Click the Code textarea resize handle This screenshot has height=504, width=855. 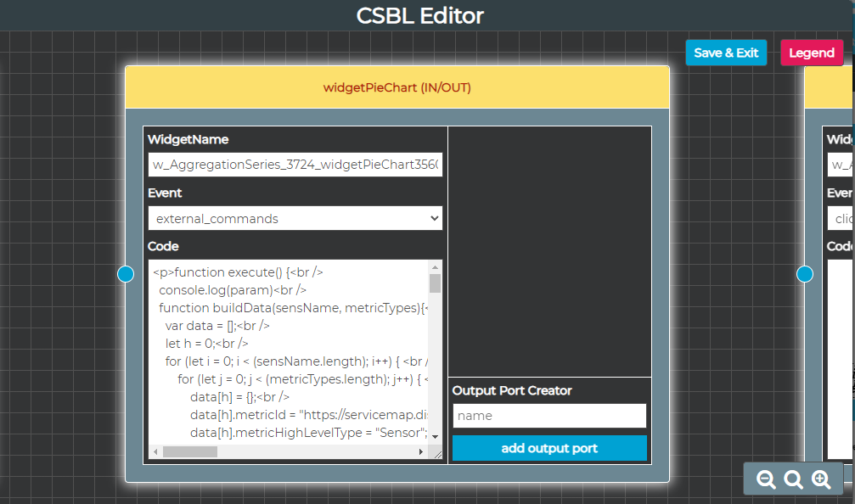[436, 454]
